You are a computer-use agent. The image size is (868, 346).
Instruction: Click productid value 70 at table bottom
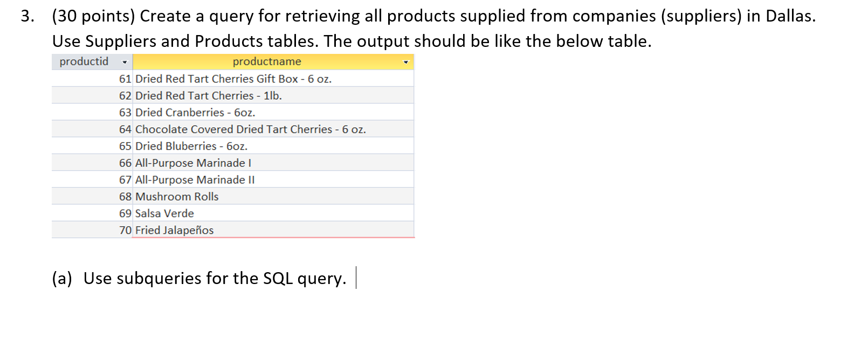tap(125, 230)
